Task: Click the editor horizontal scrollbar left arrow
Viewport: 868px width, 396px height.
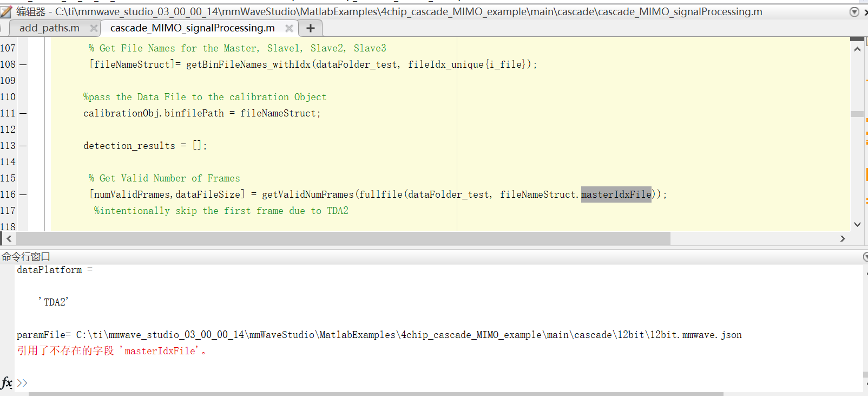Action: pyautogui.click(x=9, y=238)
